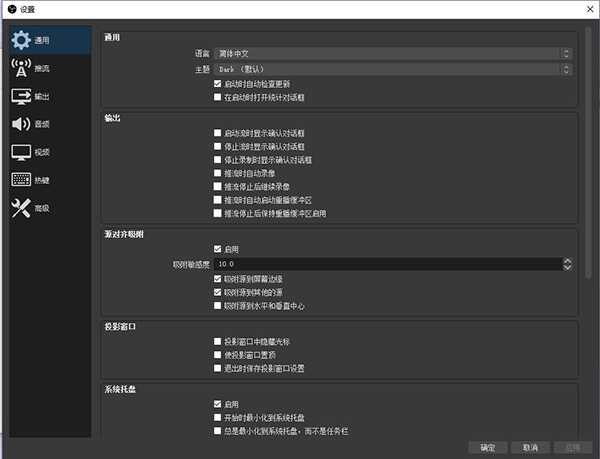Enable 推流时自动录像 checkbox
The width and height of the screenshot is (600, 459).
click(x=218, y=173)
